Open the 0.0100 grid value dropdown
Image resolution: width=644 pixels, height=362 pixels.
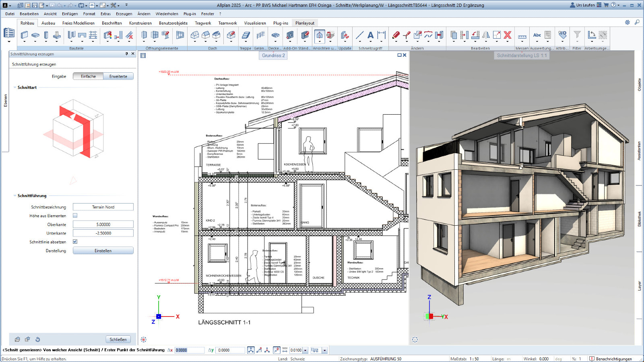pyautogui.click(x=305, y=350)
